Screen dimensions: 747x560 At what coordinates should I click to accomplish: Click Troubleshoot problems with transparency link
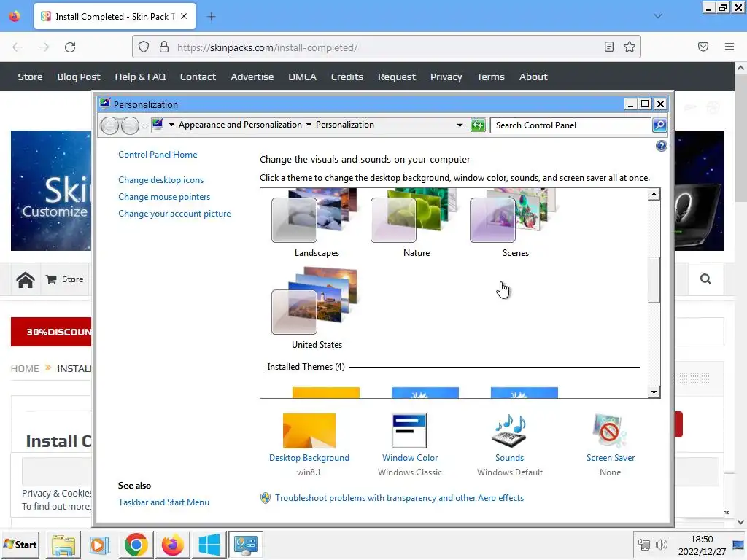399,497
